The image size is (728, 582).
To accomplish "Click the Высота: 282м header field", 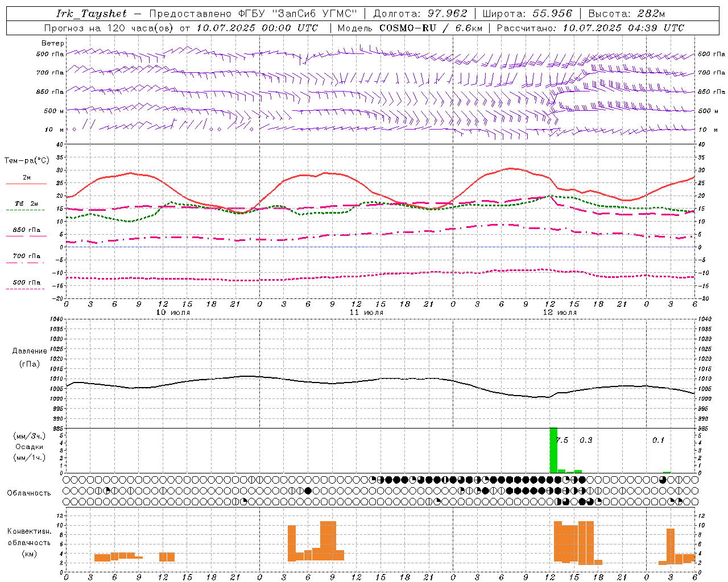I will [x=627, y=14].
